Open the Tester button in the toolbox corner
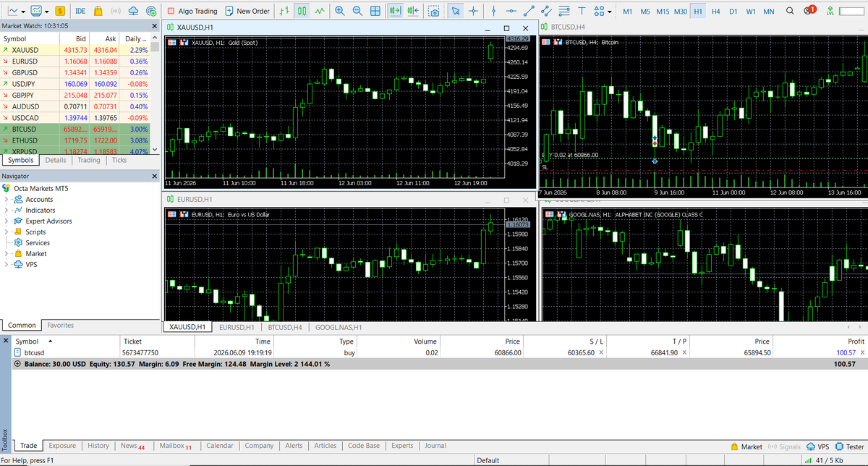Screen dimensions: 868x466 [x=850, y=446]
